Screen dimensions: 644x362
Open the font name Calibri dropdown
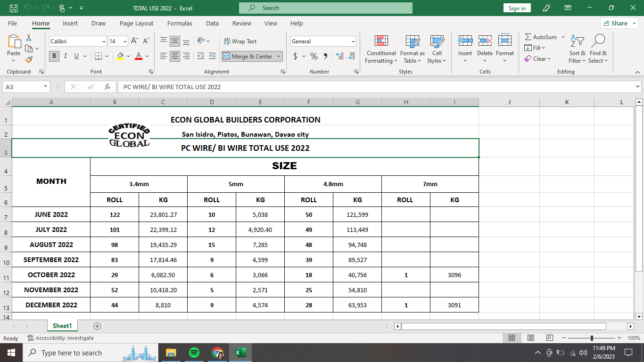(104, 41)
